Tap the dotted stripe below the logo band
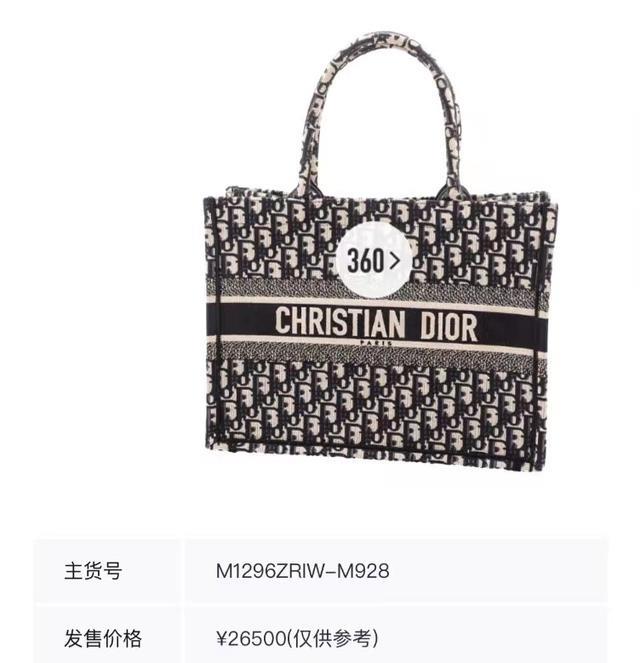Screen dimensions: 640x663 (376, 352)
